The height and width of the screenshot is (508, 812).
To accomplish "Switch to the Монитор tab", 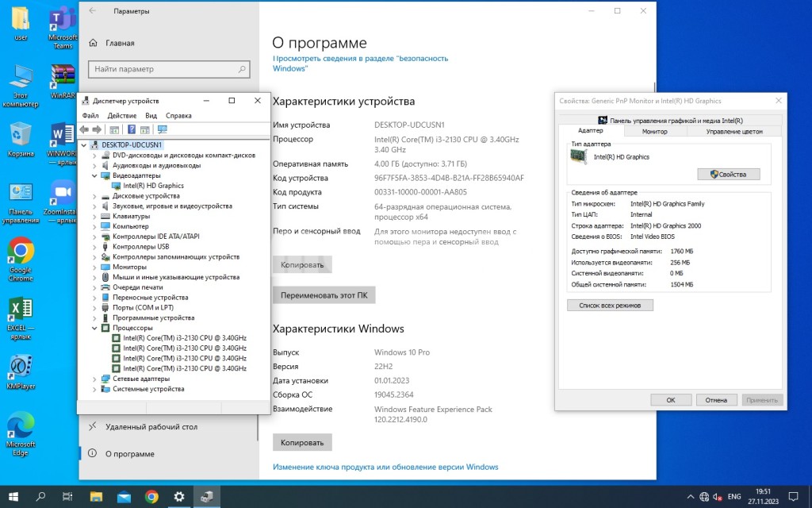I will [x=654, y=131].
